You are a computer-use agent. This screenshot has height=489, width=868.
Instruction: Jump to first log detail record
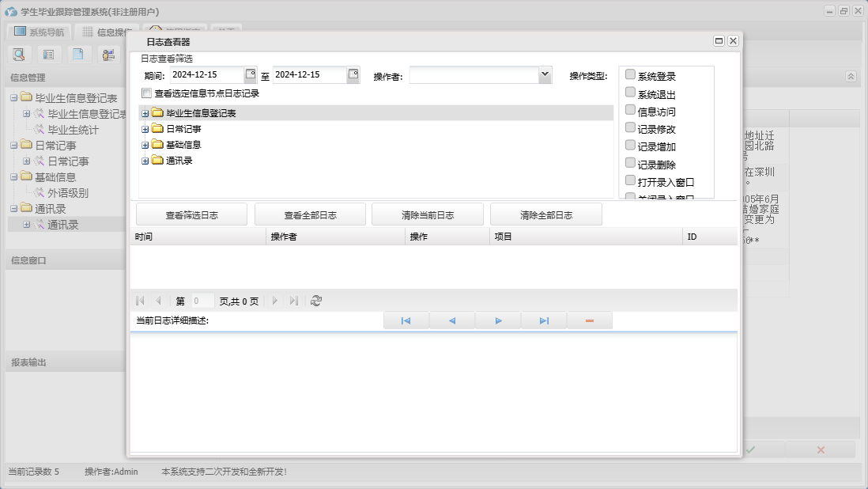click(406, 320)
